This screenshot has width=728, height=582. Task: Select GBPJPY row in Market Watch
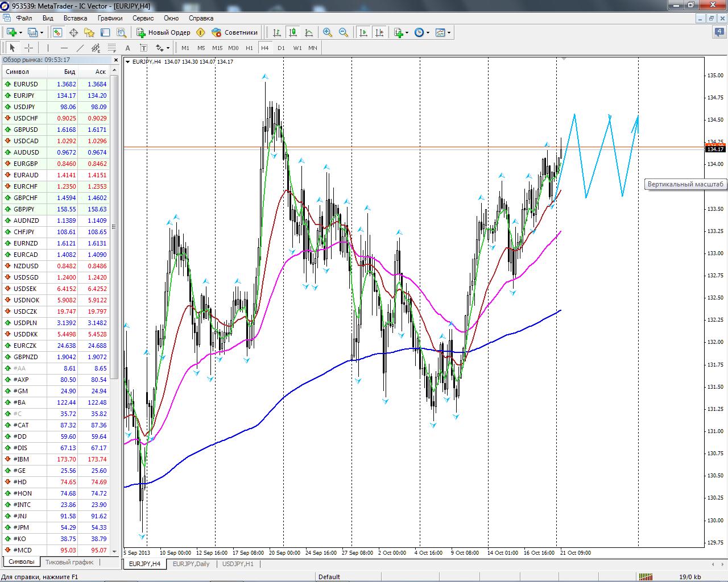[24, 209]
